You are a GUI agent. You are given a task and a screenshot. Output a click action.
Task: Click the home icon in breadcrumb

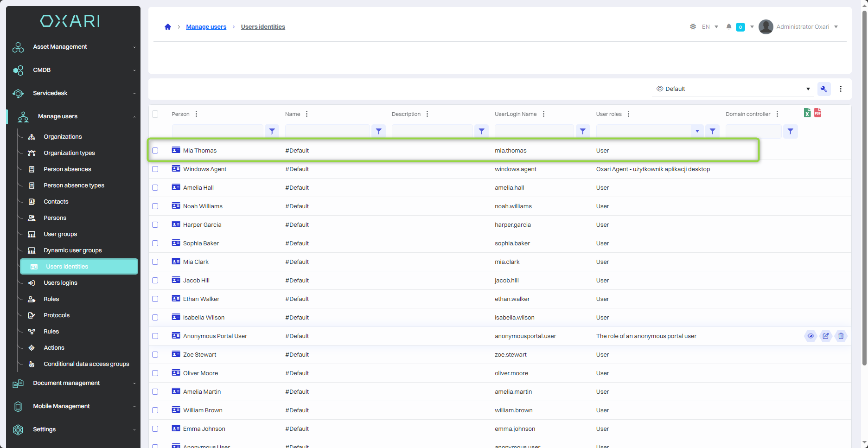pos(168,27)
